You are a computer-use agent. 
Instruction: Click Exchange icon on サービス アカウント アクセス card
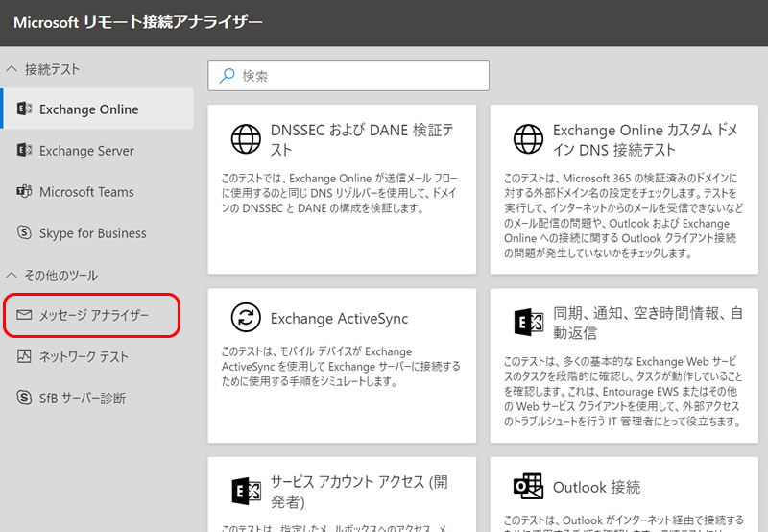click(x=246, y=491)
